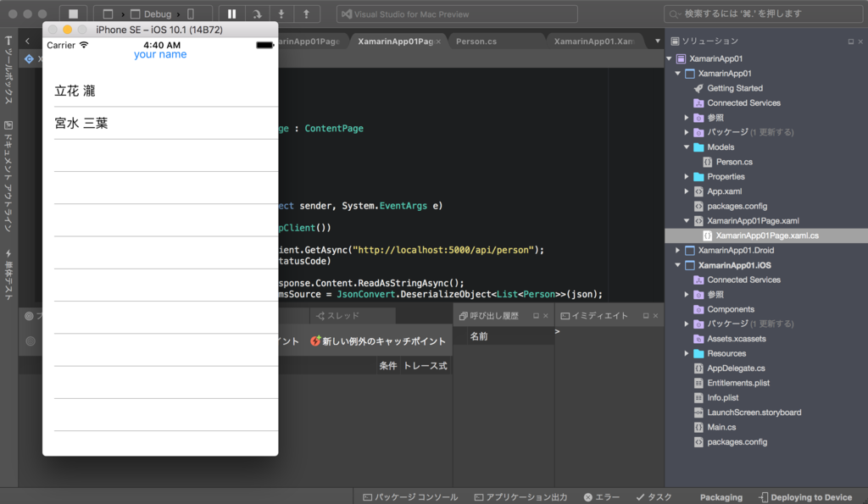Expand the XamarinApp01.Droid project
Image resolution: width=868 pixels, height=504 pixels.
coord(678,250)
